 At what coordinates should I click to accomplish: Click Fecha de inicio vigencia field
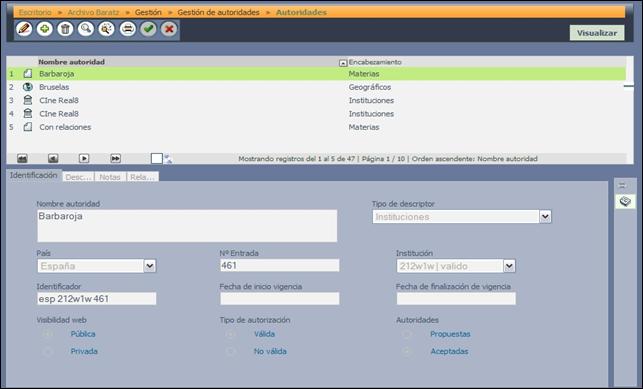pos(280,298)
